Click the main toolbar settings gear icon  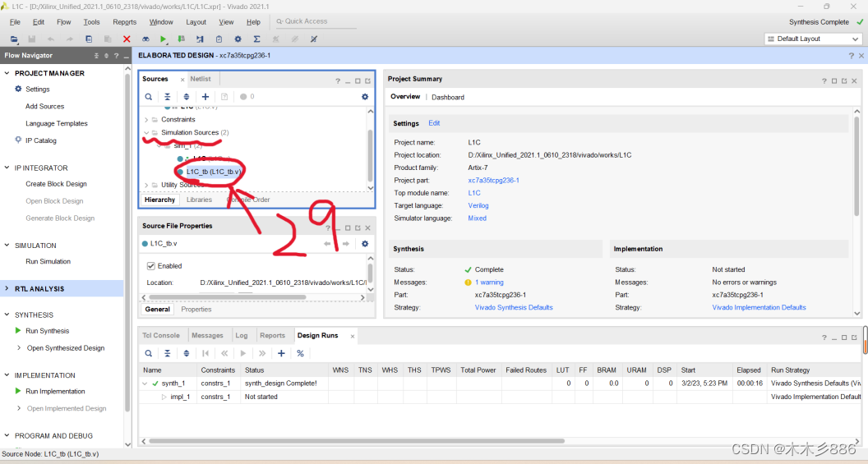point(238,39)
